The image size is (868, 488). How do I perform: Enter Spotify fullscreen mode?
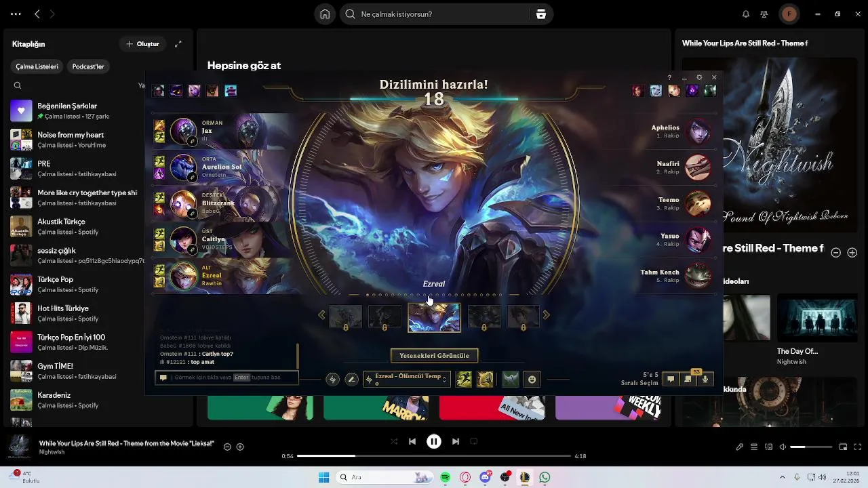(858, 447)
